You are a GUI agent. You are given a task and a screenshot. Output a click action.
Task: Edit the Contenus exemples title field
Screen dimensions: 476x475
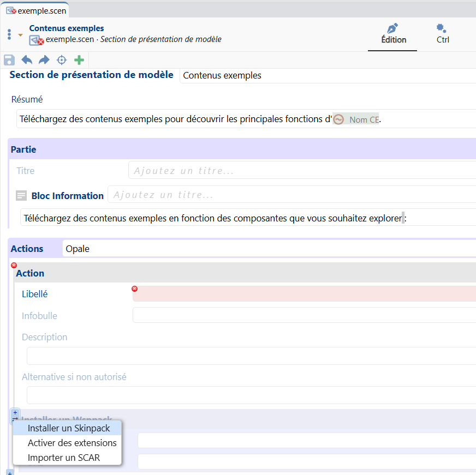[x=328, y=75]
